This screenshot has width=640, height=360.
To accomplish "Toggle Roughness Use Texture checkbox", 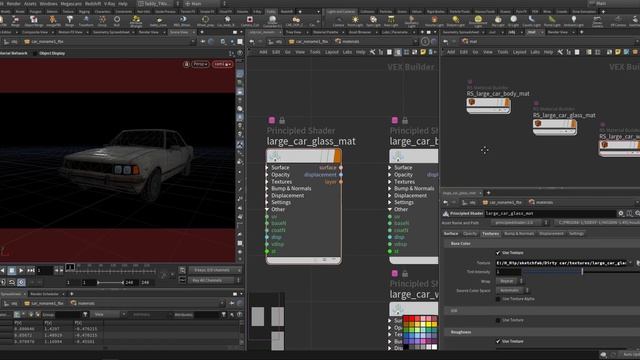I will click(498, 341).
